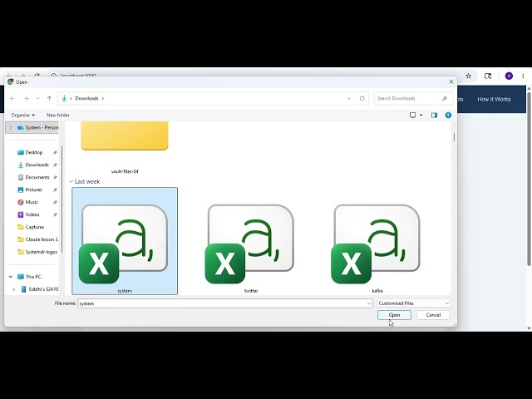Viewport: 532px width, 399px height.
Task: Click the Cancel button
Action: (433, 315)
